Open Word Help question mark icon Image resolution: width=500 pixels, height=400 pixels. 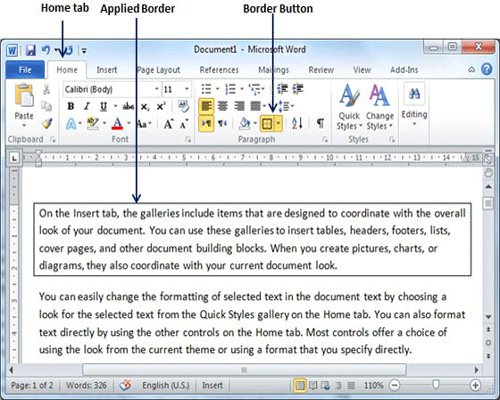tap(487, 69)
